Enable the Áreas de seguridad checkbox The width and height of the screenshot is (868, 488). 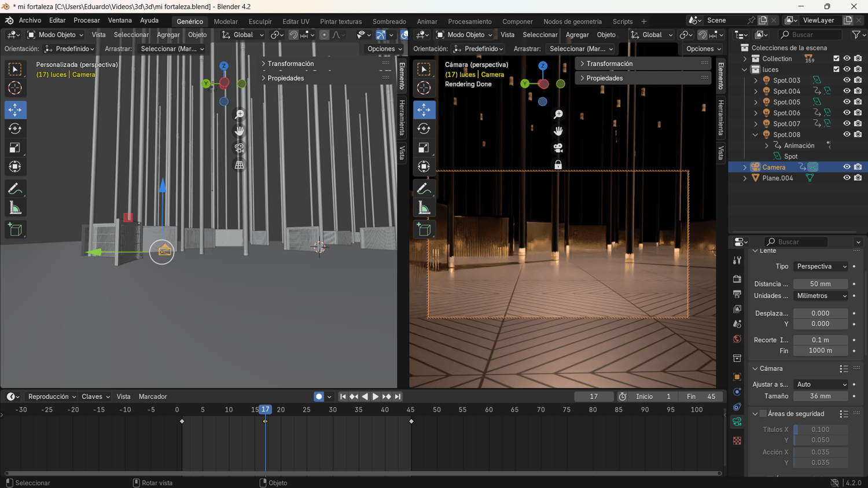pyautogui.click(x=763, y=414)
